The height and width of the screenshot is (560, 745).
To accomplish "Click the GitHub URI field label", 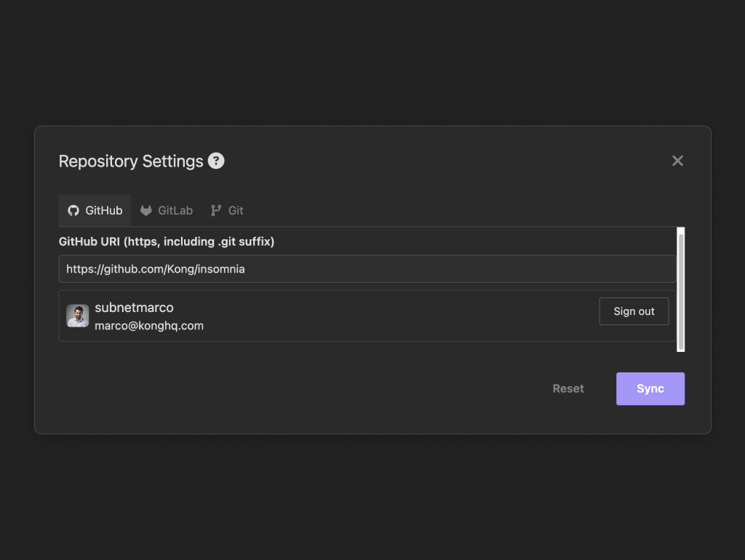I will point(167,241).
